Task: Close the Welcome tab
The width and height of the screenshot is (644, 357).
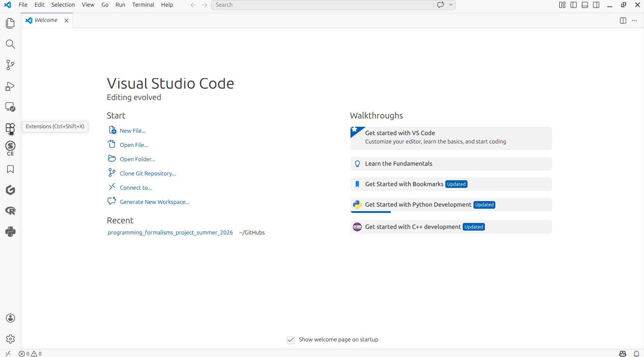Action: 66,20
